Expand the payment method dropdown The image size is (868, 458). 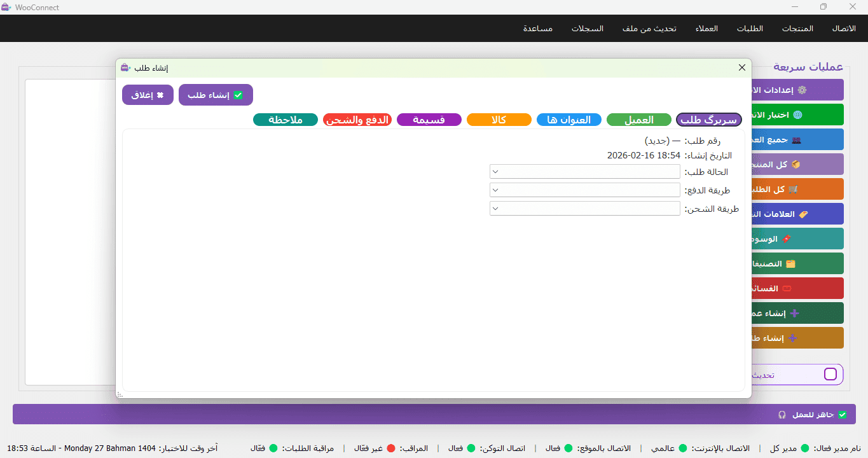(x=585, y=190)
